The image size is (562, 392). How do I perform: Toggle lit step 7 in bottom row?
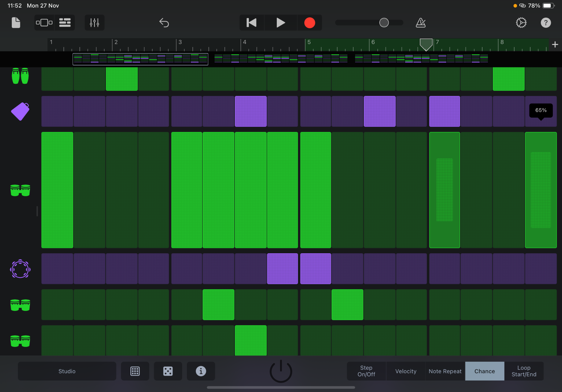(x=251, y=340)
